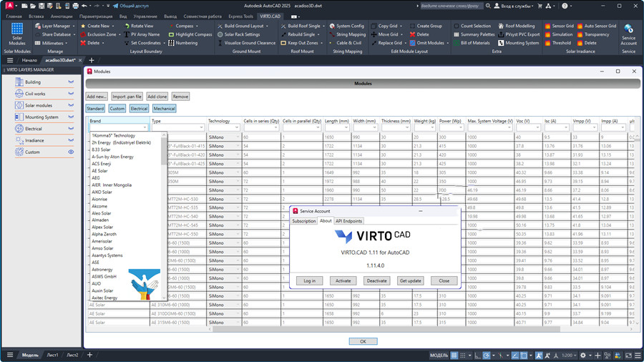The width and height of the screenshot is (644, 362).
Task: Switch to the Subscription tab
Action: (x=304, y=221)
